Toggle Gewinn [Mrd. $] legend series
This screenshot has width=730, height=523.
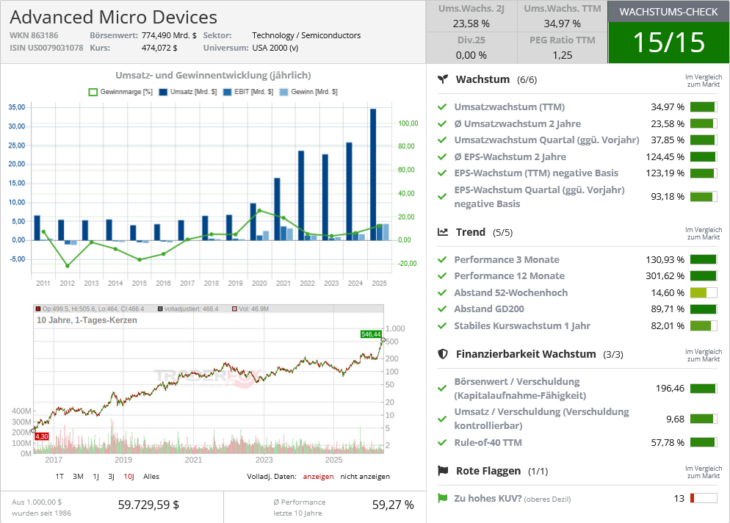[309, 92]
